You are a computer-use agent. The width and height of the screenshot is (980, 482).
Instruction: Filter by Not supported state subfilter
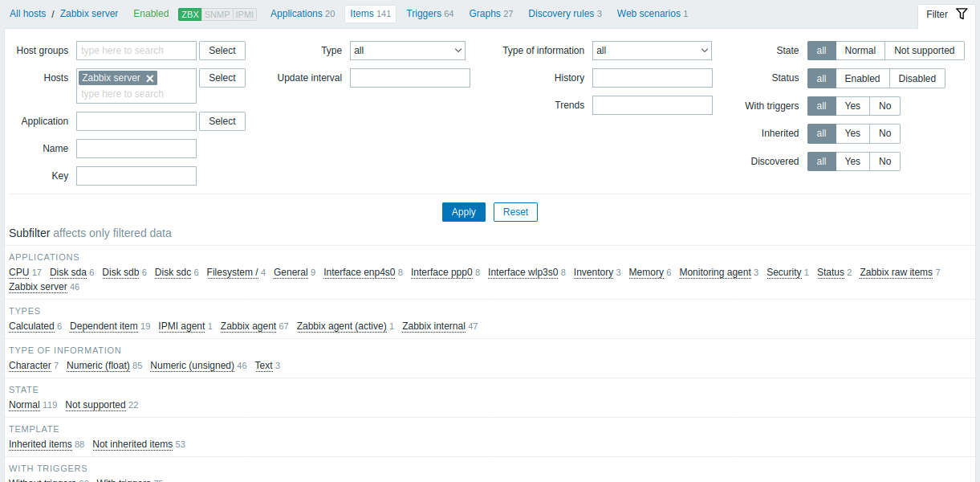(96, 405)
